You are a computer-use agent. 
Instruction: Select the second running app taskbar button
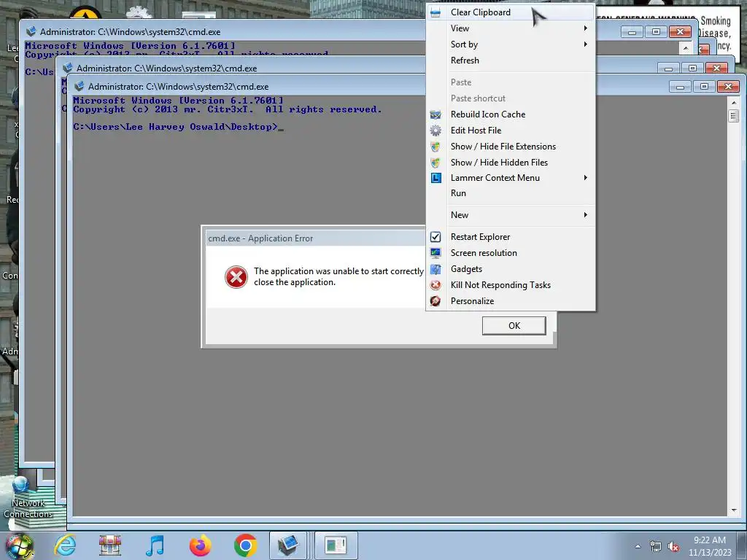point(336,545)
